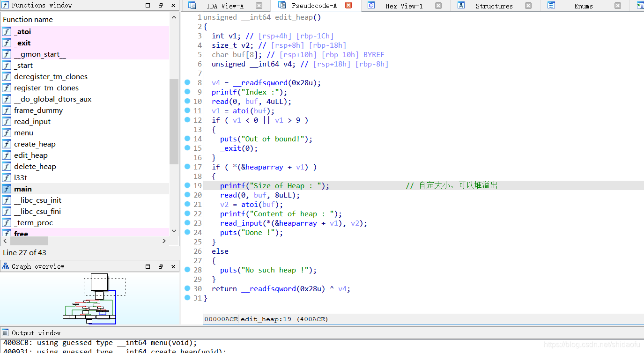
Task: Click the Graph overview panel icon
Action: 6,266
